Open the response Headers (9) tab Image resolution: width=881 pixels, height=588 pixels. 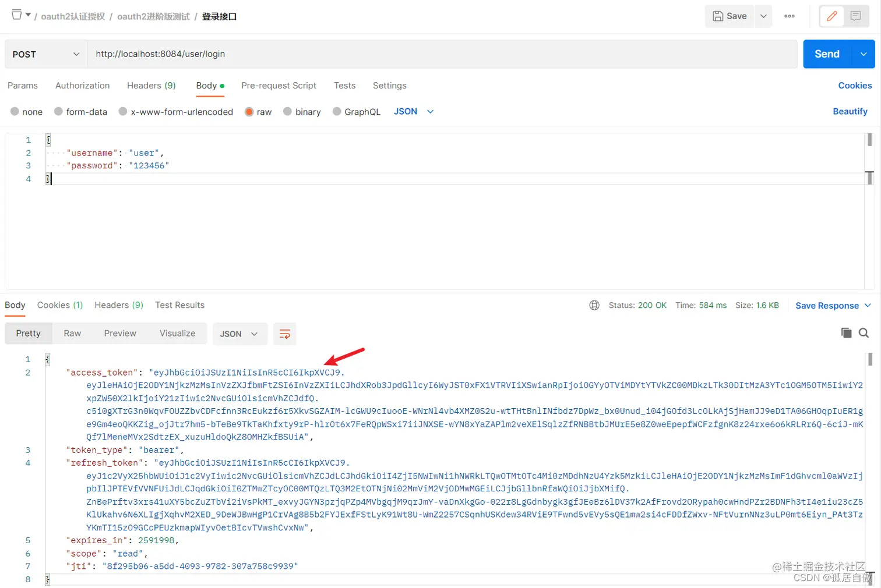point(119,305)
